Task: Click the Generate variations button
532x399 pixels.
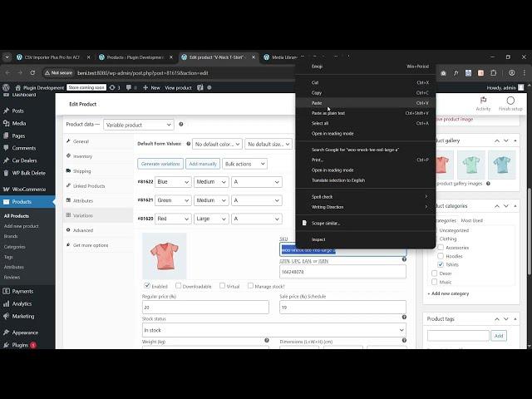Action: click(160, 164)
